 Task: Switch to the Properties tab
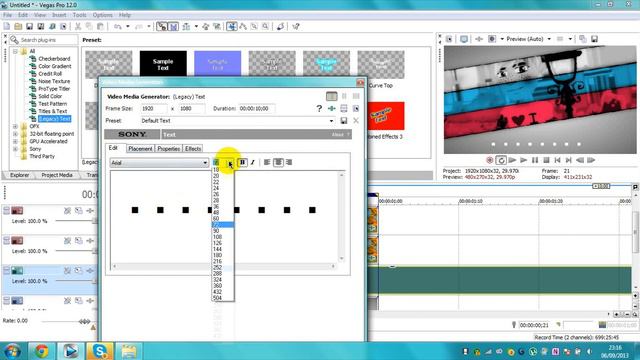pos(169,149)
